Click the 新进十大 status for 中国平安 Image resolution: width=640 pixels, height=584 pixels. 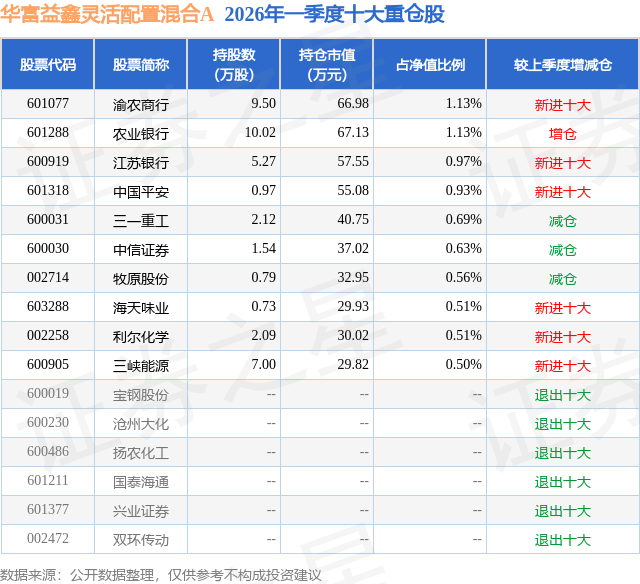563,192
